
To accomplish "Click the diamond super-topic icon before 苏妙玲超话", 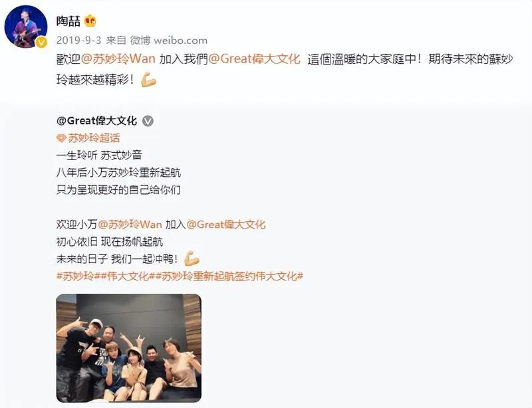I will (x=61, y=138).
